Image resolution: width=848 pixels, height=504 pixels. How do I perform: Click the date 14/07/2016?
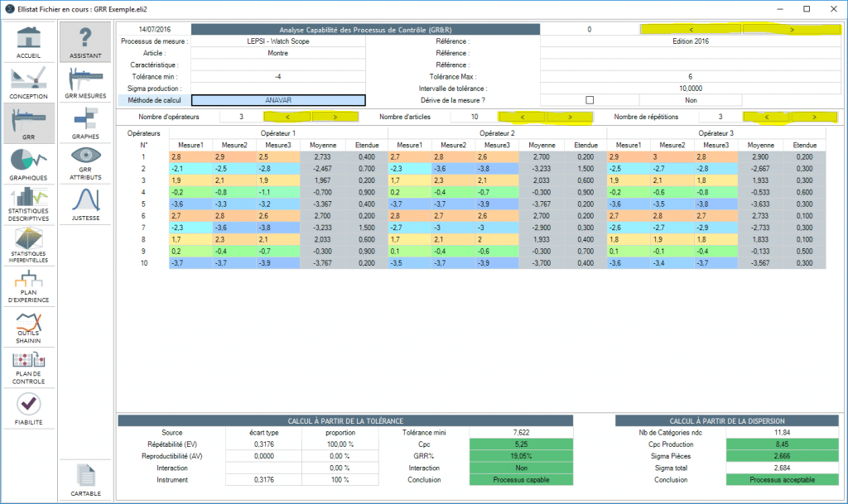[x=155, y=29]
